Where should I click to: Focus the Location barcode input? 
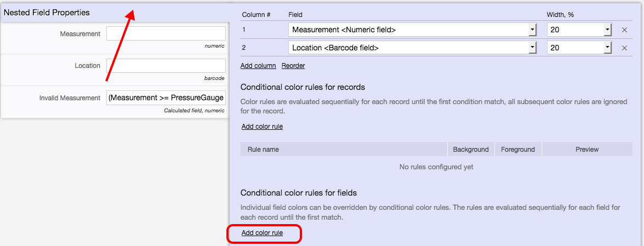click(x=166, y=66)
